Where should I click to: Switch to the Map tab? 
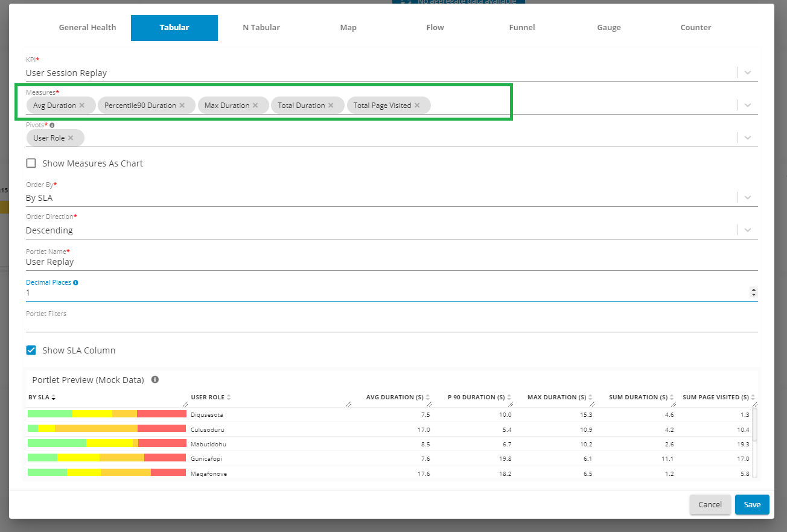point(348,28)
